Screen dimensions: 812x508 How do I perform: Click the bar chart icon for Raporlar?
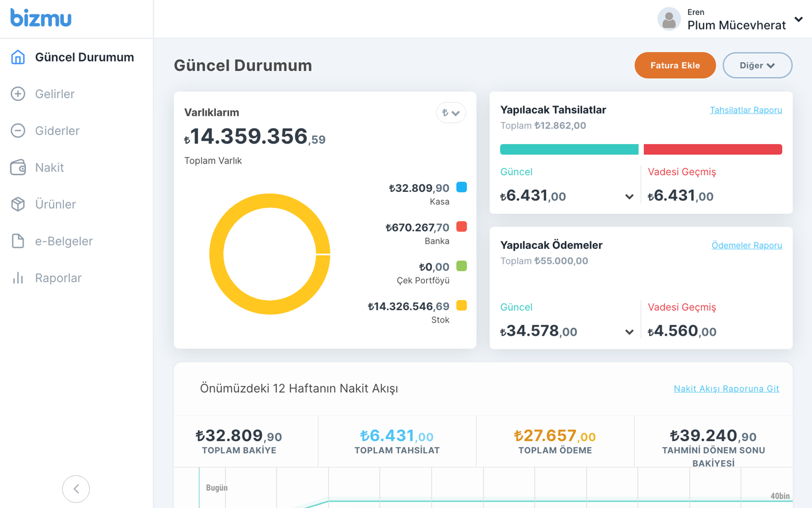18,278
